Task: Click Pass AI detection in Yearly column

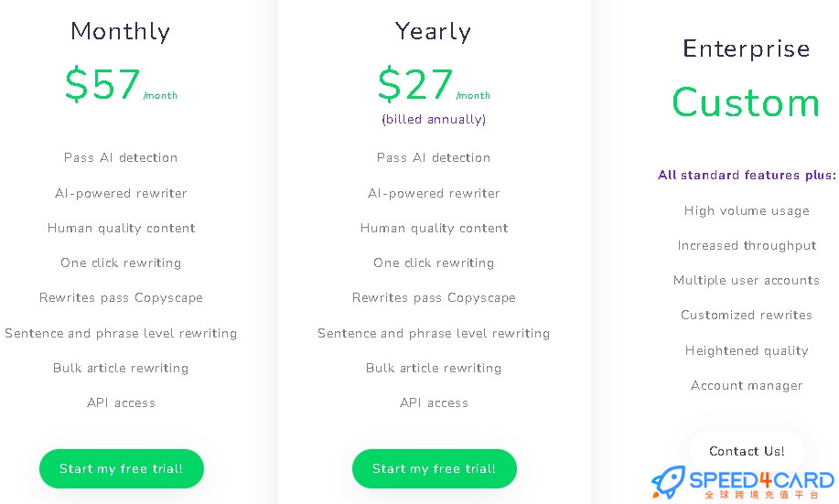Action: point(434,158)
